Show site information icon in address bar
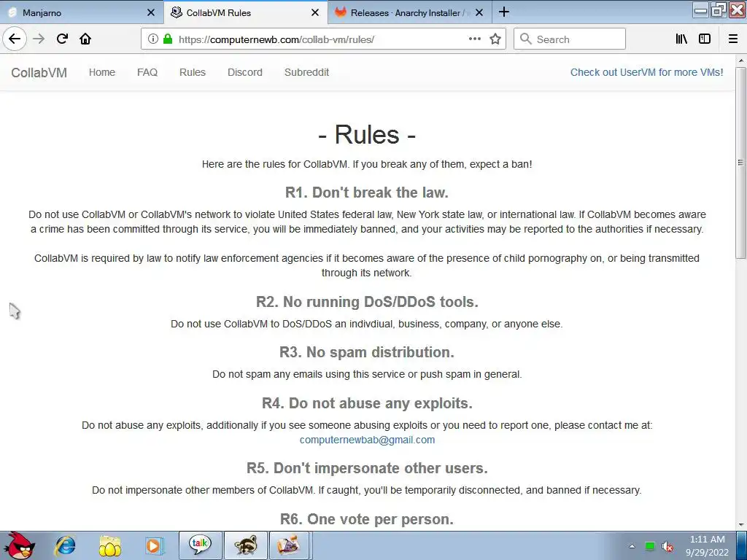Viewport: 747px width, 560px height. 153,39
